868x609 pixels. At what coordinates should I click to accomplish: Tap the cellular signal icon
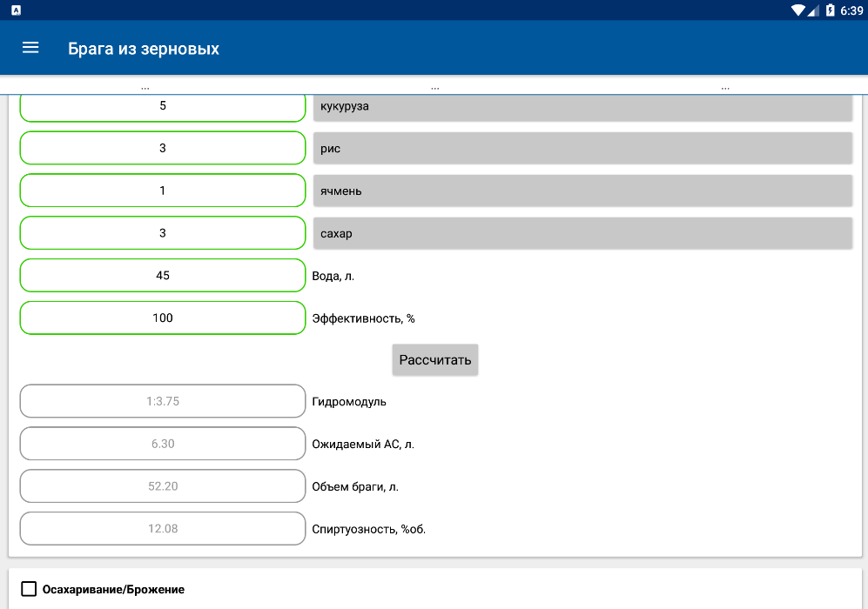pyautogui.click(x=812, y=10)
